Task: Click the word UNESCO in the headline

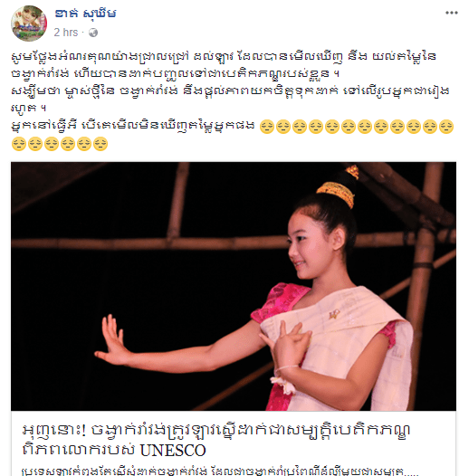Action: point(173,450)
